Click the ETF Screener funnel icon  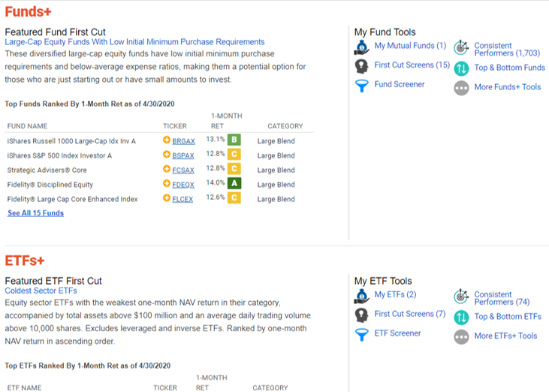(362, 335)
